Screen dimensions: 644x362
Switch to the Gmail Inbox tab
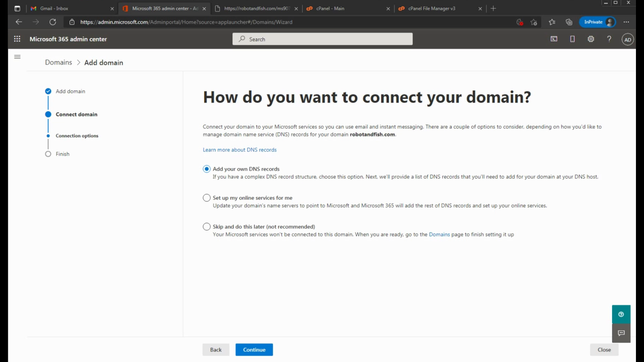point(67,8)
